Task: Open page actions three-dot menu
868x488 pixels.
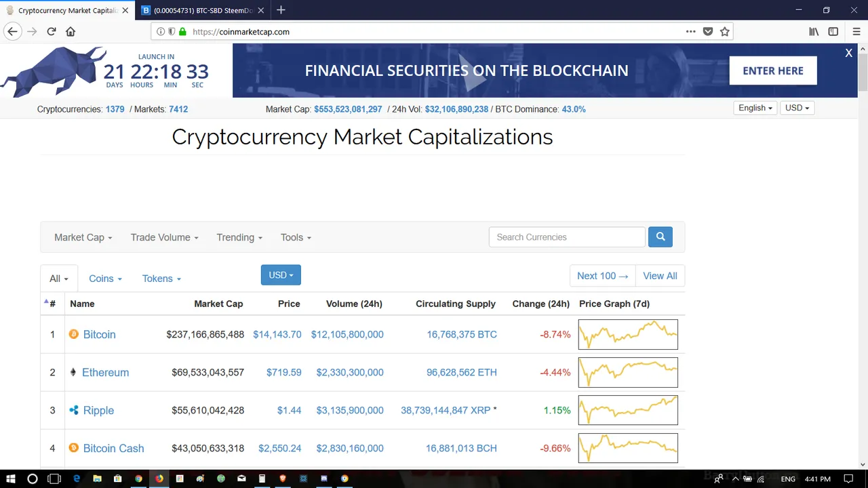Action: (690, 31)
